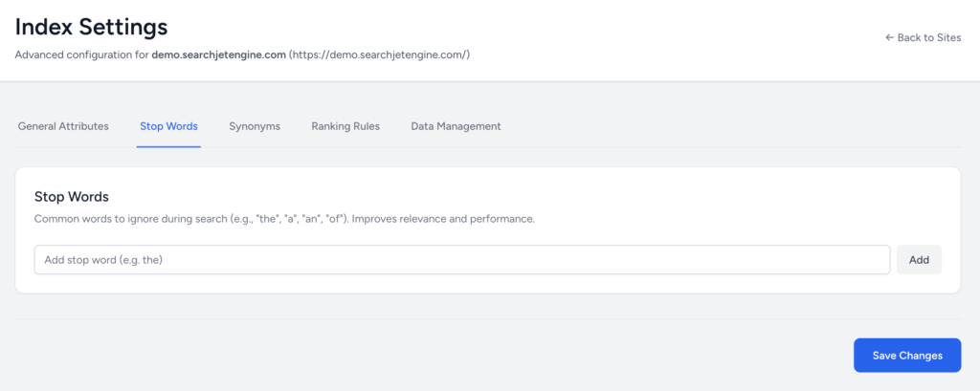Click the bold demo.searchjetengine.com domain name
This screenshot has width=980, height=391.
[219, 54]
